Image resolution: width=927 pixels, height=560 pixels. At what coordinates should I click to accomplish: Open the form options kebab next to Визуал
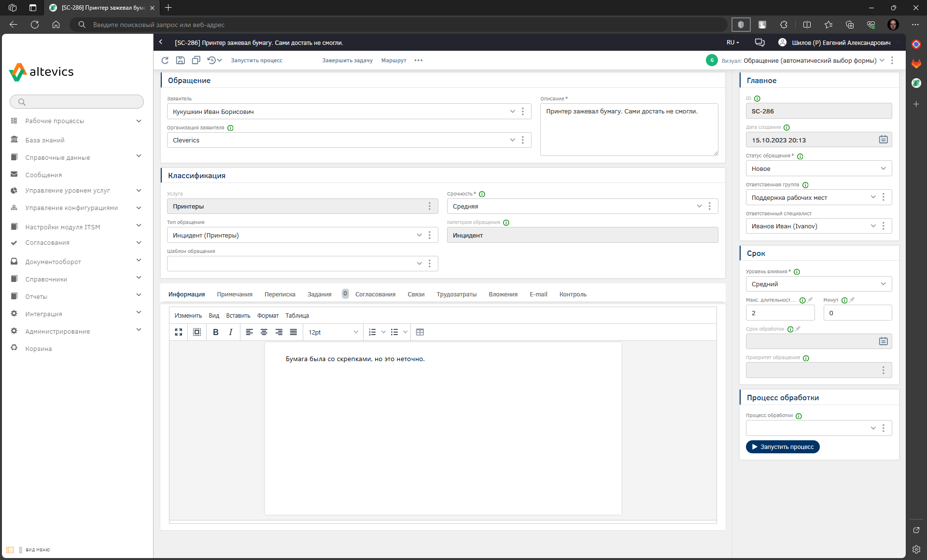click(892, 60)
